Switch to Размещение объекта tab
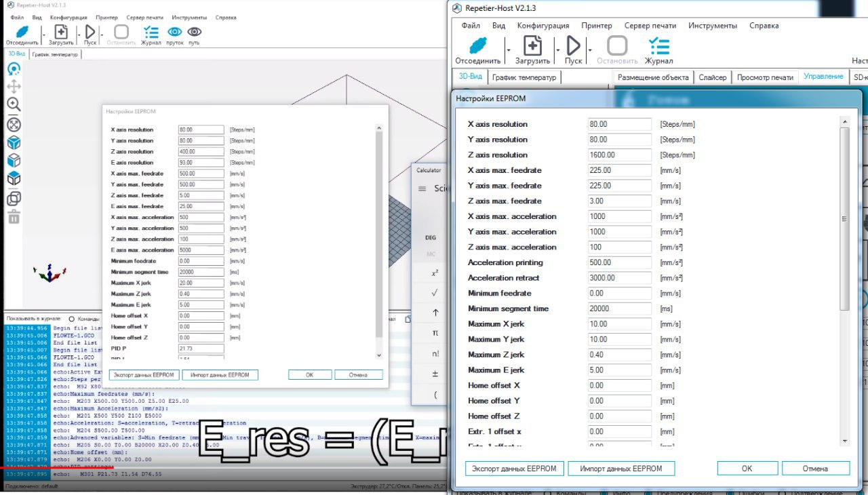The image size is (868, 495). coord(654,77)
